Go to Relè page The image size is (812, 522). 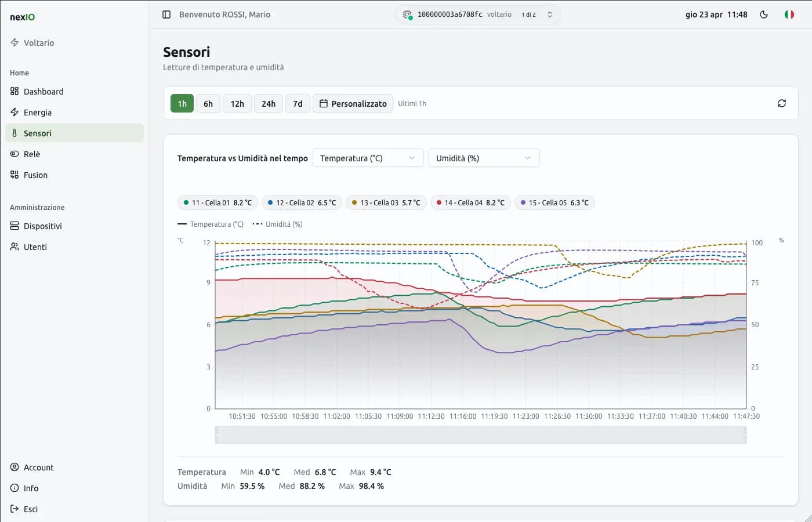pos(32,154)
